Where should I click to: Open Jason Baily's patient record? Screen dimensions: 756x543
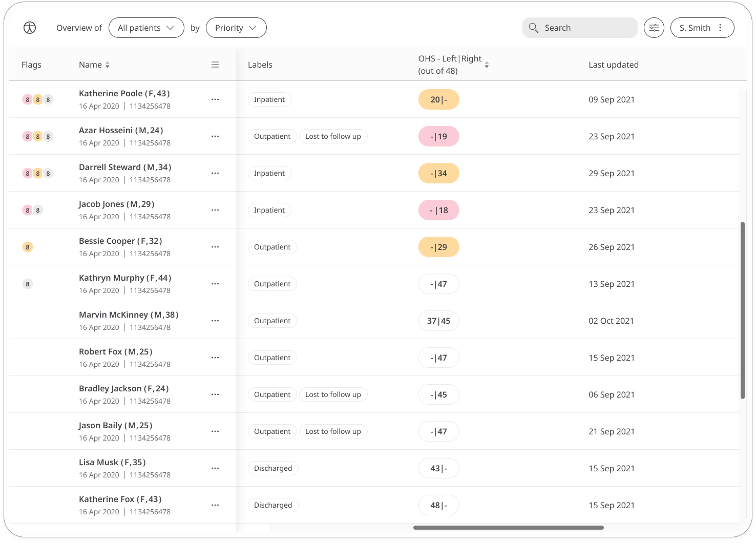pyautogui.click(x=116, y=425)
